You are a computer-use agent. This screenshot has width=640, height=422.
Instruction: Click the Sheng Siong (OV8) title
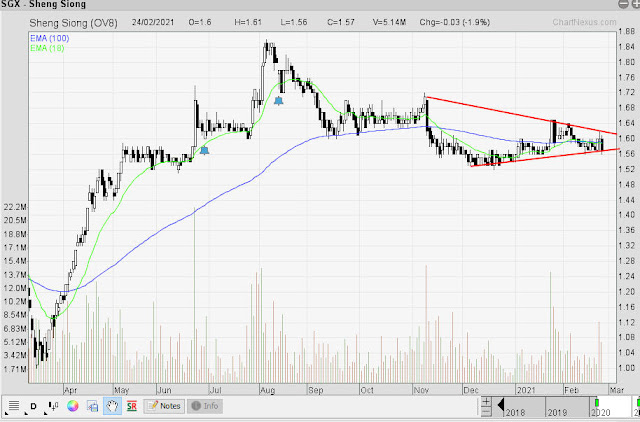73,23
